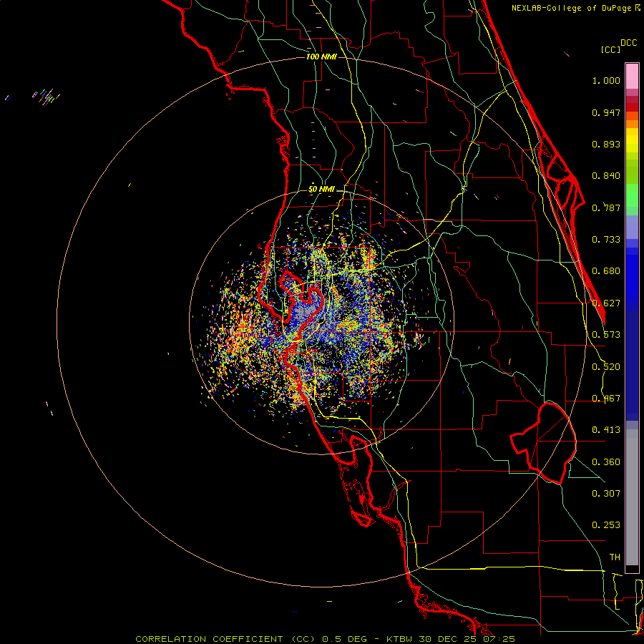
Task: Click the 0.787 scale value
Action: 606,208
